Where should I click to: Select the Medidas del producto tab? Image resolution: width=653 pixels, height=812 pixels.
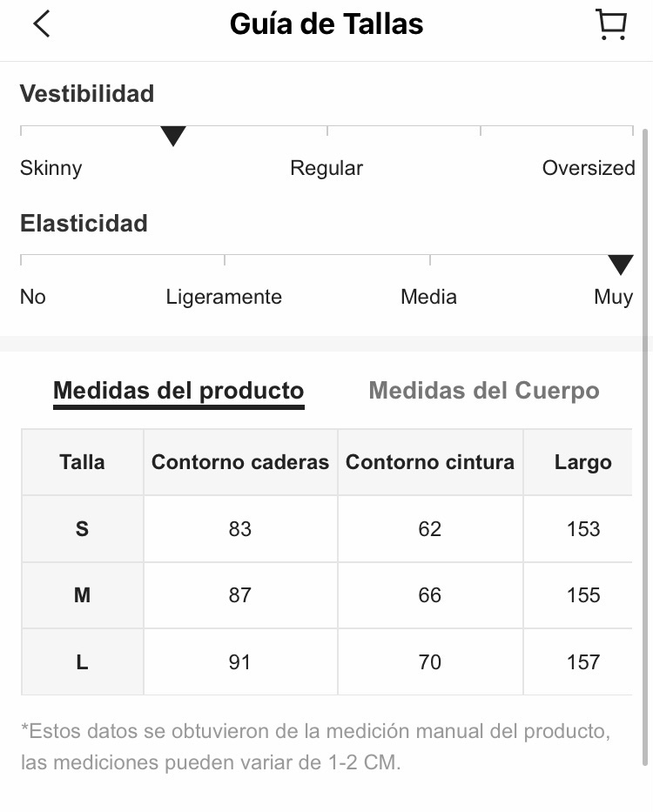pos(178,391)
